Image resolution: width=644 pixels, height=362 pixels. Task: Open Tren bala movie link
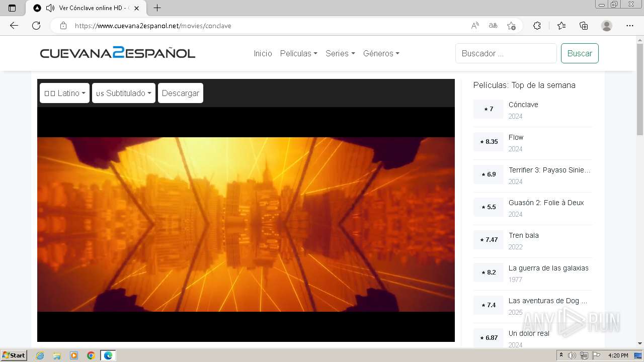[523, 235]
